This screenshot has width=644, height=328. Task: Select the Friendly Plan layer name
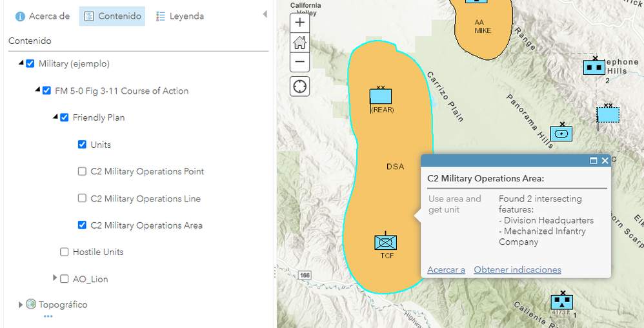point(99,118)
